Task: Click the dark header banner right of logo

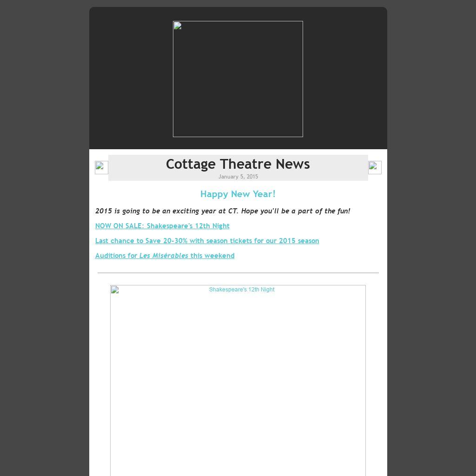Action: [345, 79]
